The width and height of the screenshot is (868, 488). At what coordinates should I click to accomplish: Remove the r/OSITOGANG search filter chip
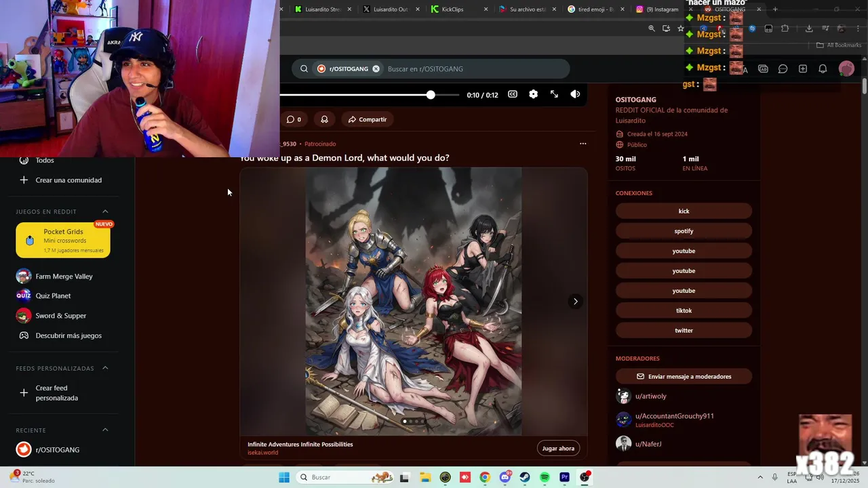click(376, 68)
